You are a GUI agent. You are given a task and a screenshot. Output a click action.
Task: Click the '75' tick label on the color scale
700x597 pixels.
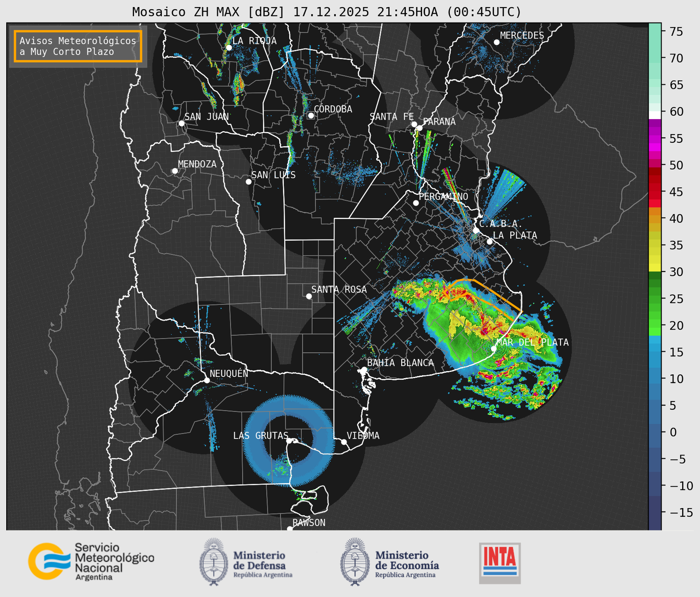[x=676, y=32]
